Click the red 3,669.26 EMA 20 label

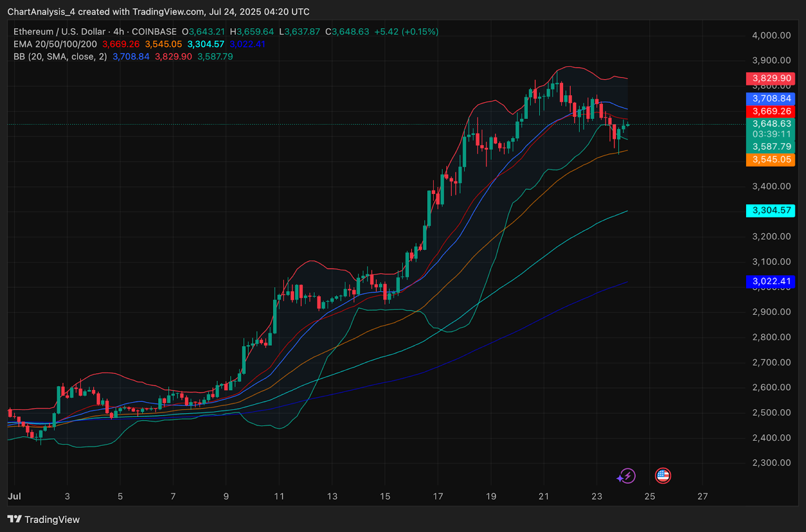click(771, 111)
